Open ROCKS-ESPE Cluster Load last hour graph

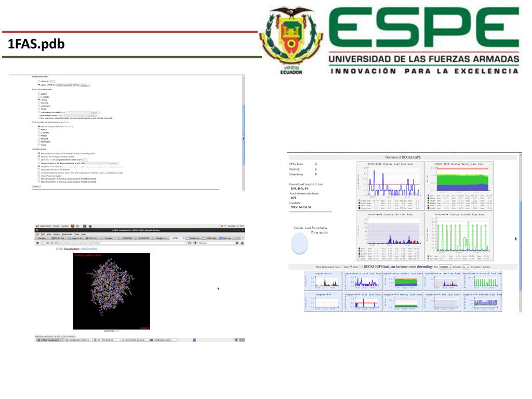(x=391, y=185)
